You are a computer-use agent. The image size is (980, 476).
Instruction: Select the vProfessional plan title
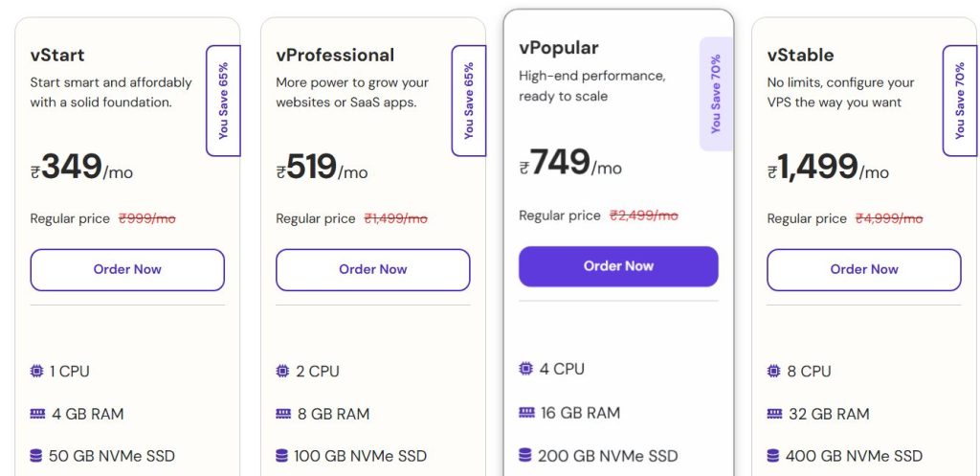pyautogui.click(x=335, y=55)
